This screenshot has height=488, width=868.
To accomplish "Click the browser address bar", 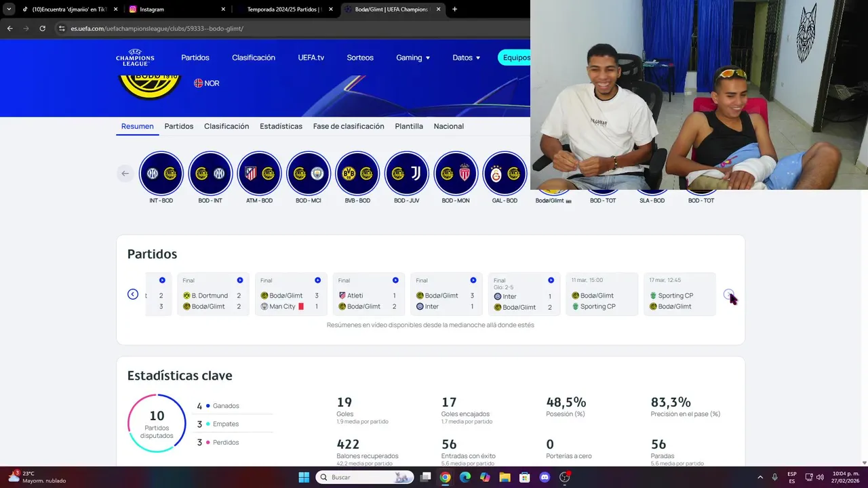I will point(292,28).
